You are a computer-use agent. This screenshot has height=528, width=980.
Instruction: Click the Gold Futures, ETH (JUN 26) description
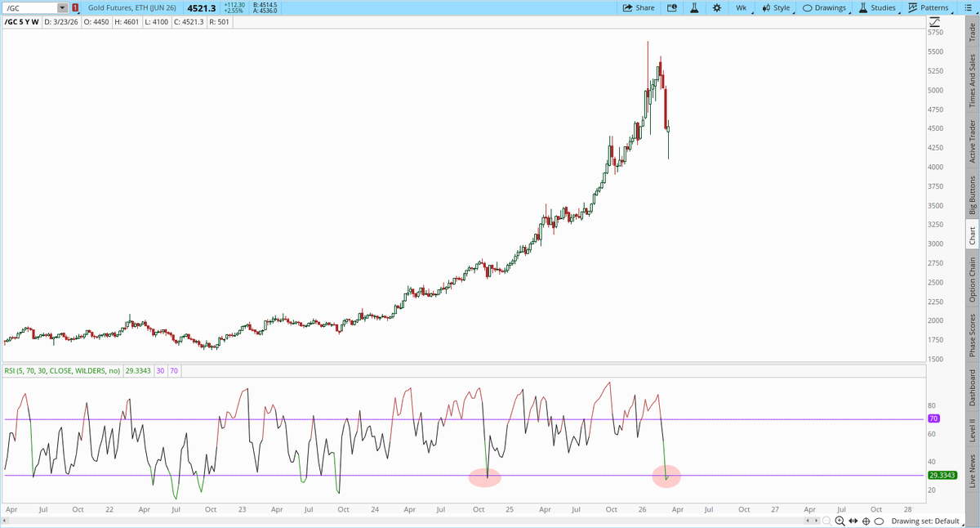(132, 8)
